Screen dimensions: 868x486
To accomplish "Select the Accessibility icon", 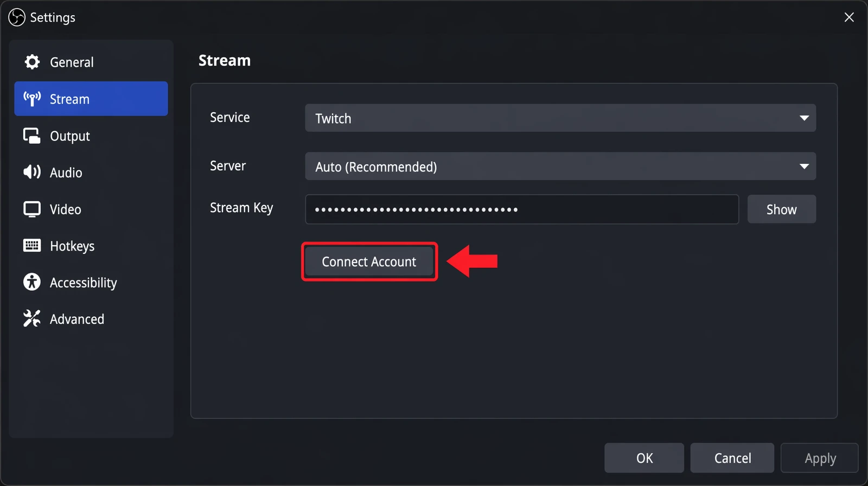I will (31, 282).
